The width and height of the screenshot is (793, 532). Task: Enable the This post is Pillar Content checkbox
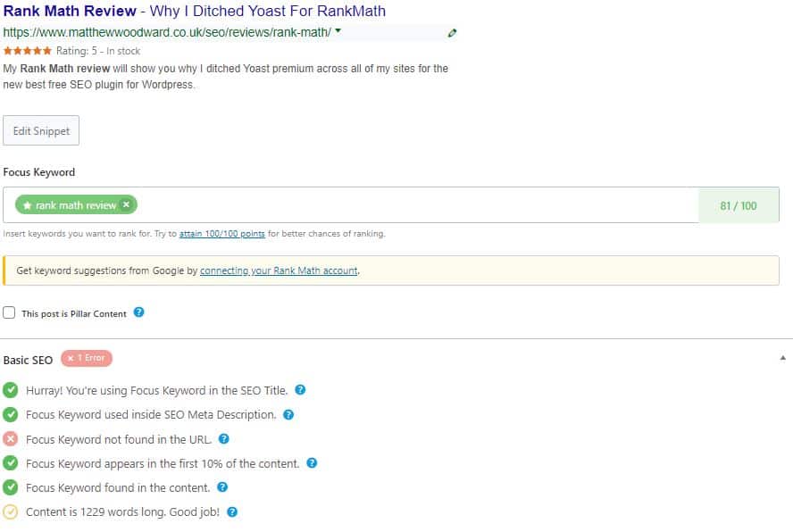click(9, 312)
